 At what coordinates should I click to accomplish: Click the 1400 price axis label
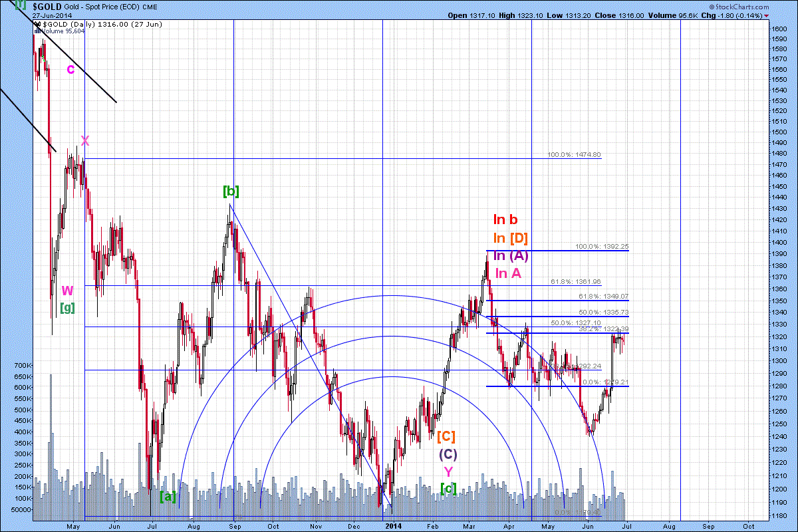pyautogui.click(x=779, y=242)
